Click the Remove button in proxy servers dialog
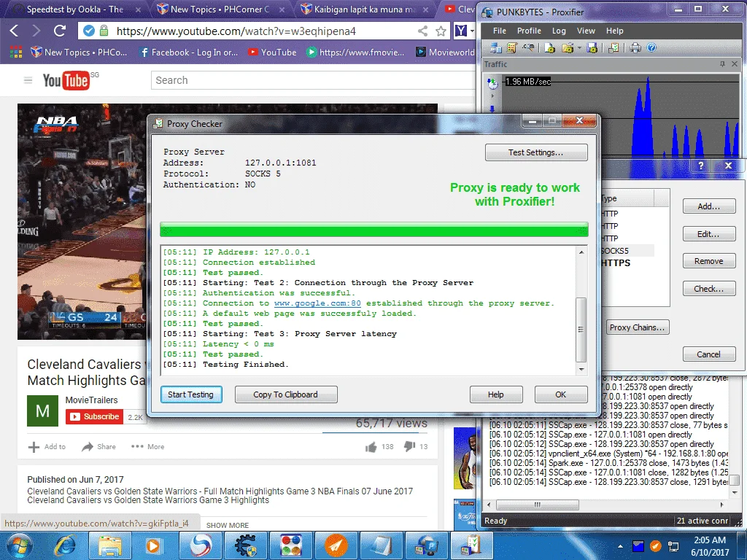The height and width of the screenshot is (560, 747). pyautogui.click(x=709, y=261)
